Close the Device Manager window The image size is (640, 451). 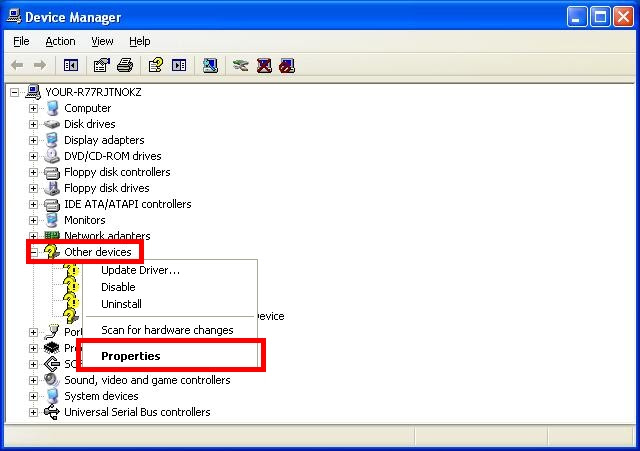click(x=623, y=17)
